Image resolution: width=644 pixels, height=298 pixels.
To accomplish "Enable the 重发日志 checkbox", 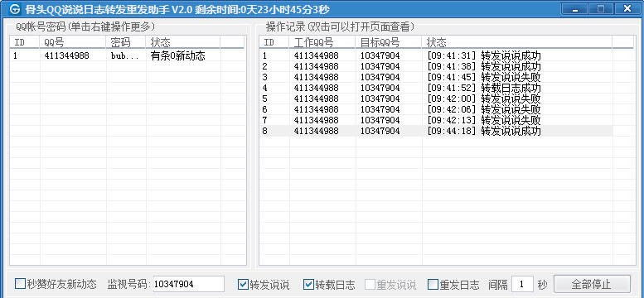I will point(433,284).
